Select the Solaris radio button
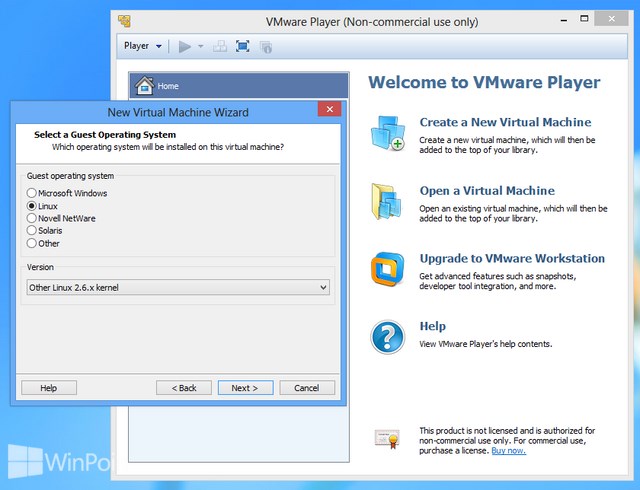The width and height of the screenshot is (640, 490). (x=31, y=230)
